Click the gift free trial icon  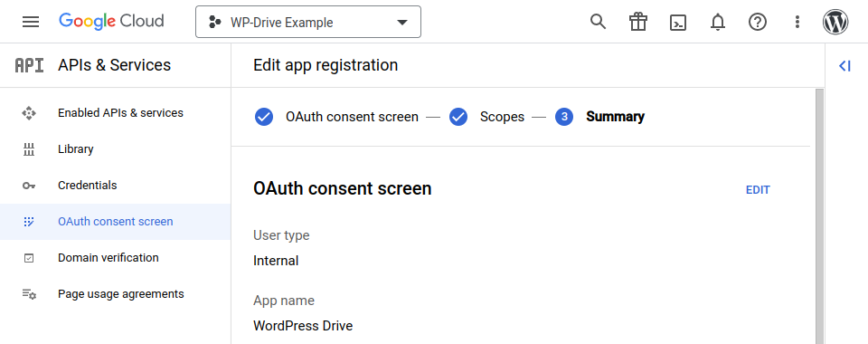tap(637, 22)
